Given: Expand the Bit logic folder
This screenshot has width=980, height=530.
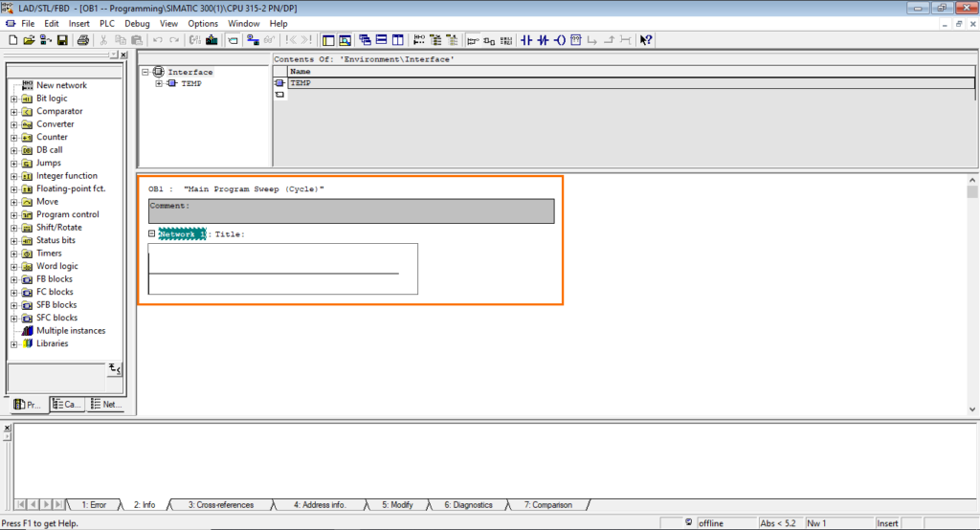Looking at the screenshot, I should 13,99.
